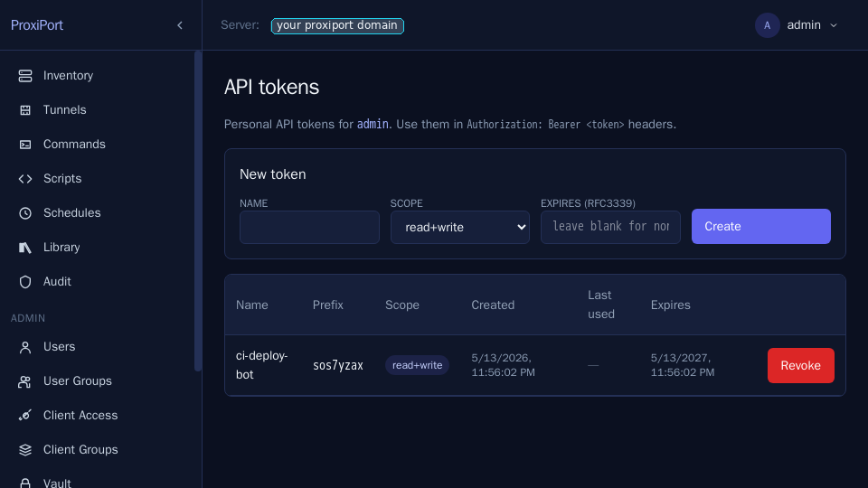Click the read+write scope badge in table

pos(417,365)
